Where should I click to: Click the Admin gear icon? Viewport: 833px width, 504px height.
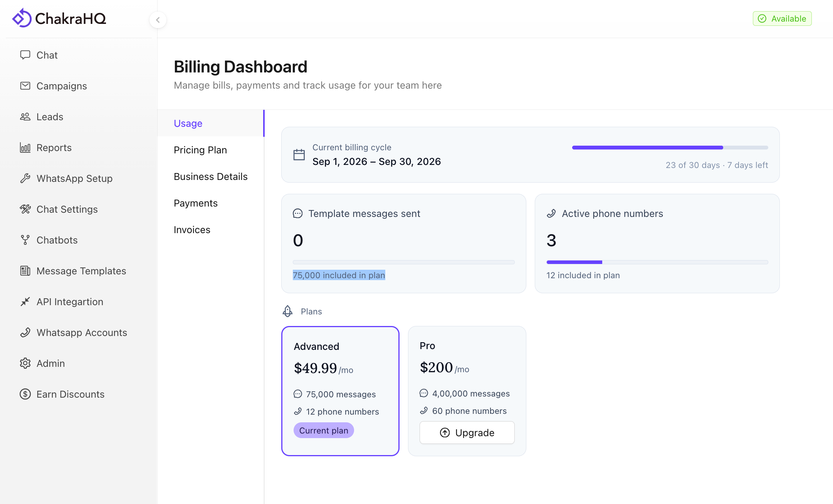point(25,363)
